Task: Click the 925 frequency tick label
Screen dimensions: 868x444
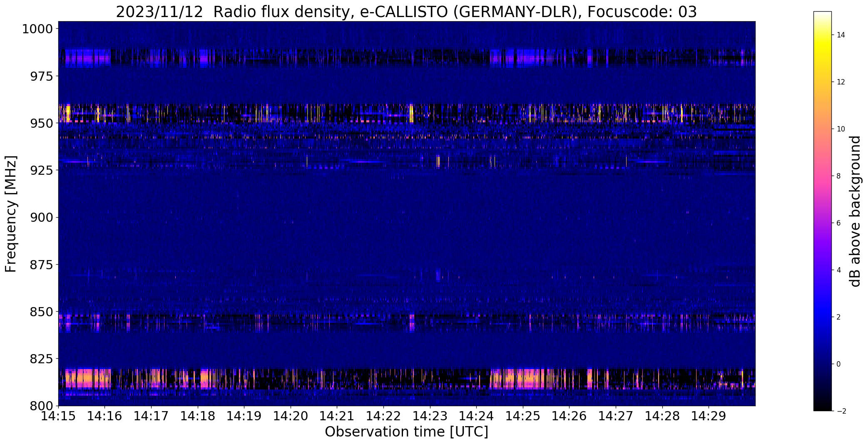Action: tap(42, 171)
